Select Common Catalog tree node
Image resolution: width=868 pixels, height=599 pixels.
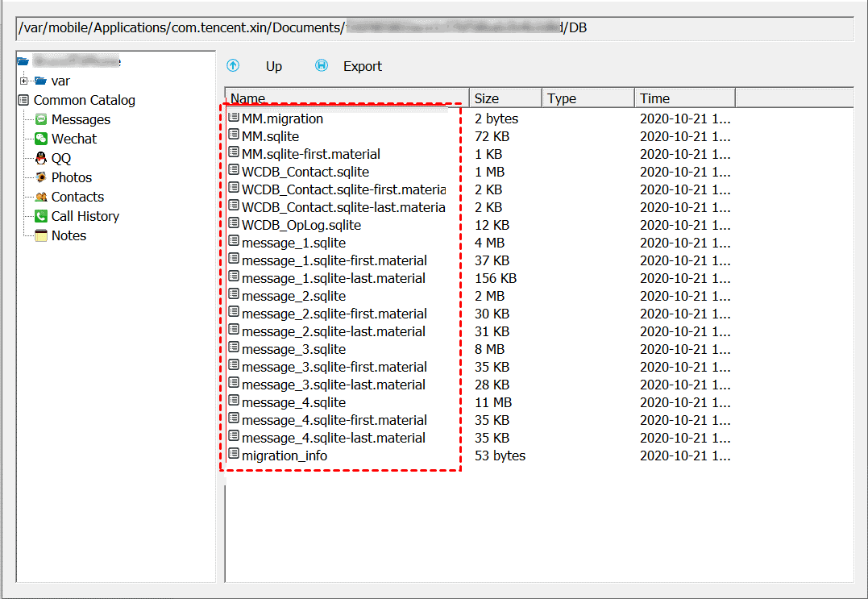coord(84,100)
